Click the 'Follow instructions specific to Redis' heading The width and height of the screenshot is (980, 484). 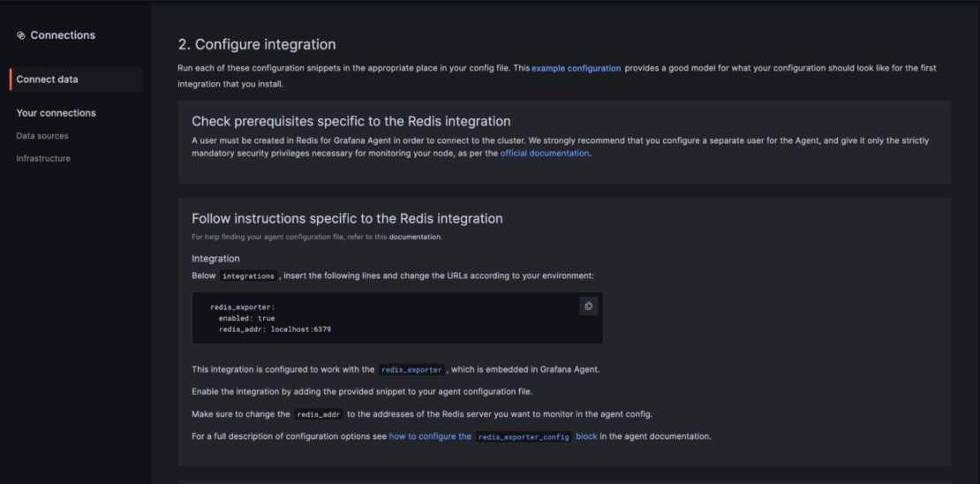tap(347, 218)
